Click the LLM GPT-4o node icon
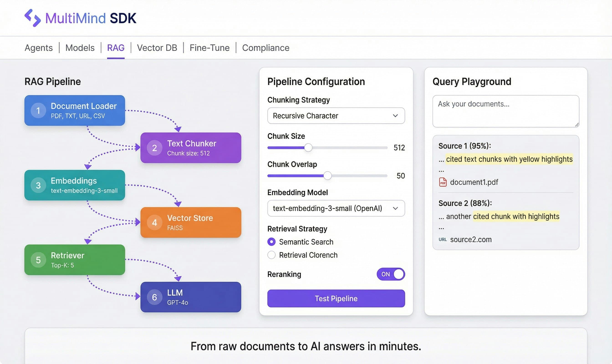The height and width of the screenshot is (364, 612). coord(154,297)
